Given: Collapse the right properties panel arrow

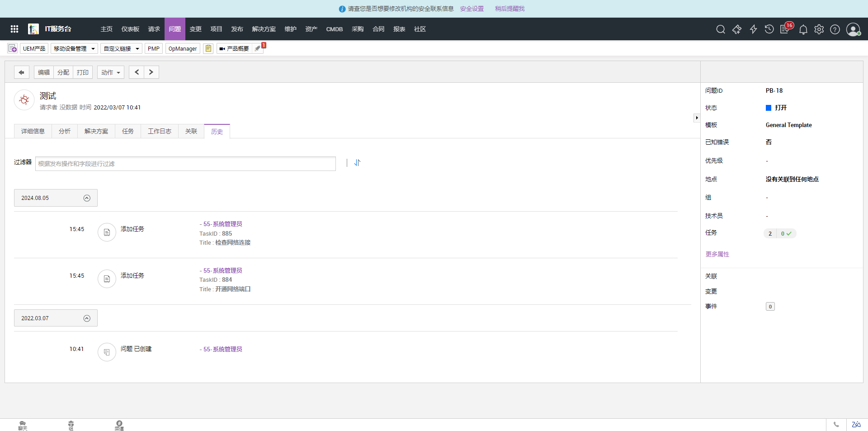Looking at the screenshot, I should [697, 118].
